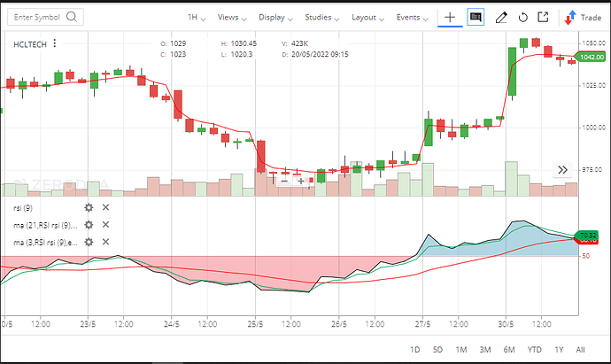Click the ma (3,RSI rsi (9) label

coord(45,243)
